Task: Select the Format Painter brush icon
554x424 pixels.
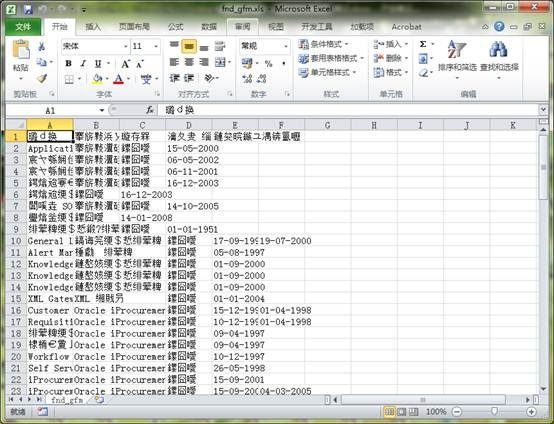Action: pos(42,78)
